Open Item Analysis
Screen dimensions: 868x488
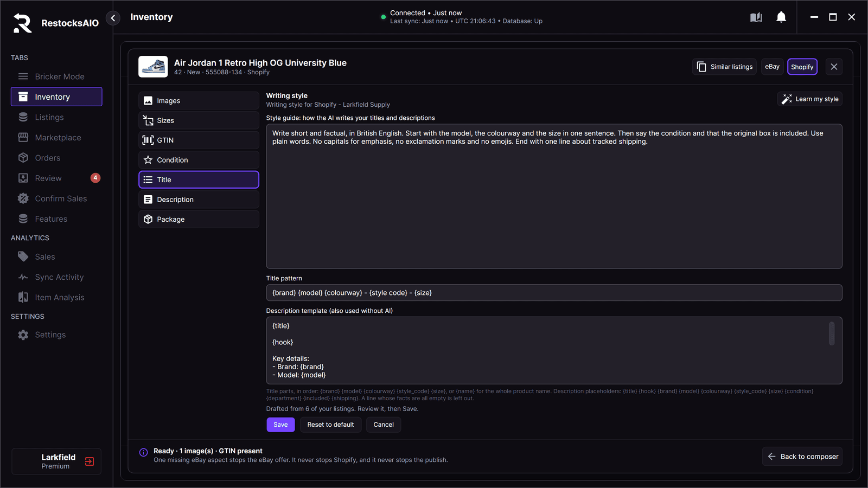[x=56, y=297]
